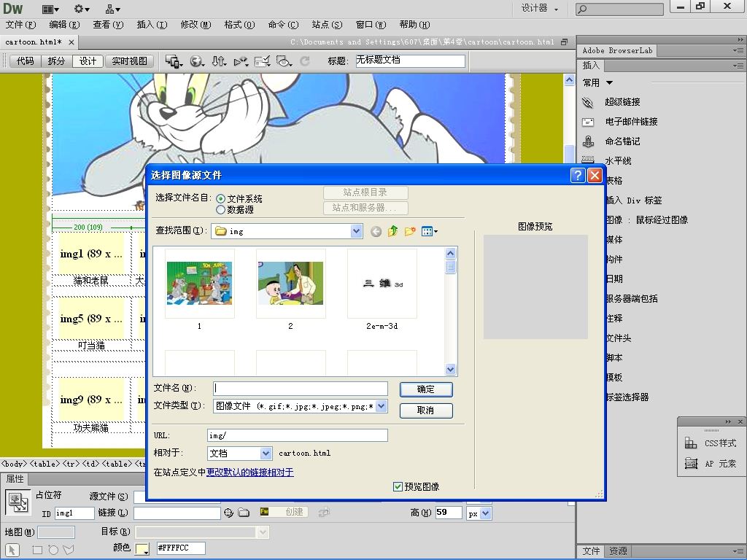Screen dimensions: 747x560
Task: Click the 超级链接 insert item
Action: tap(622, 102)
